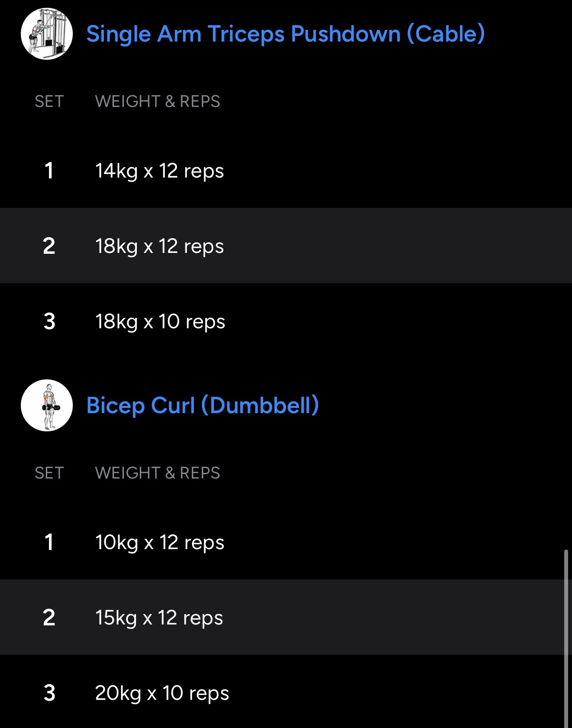
Task: Tap the triceps pushdown exercise thumbnail
Action: point(47,34)
